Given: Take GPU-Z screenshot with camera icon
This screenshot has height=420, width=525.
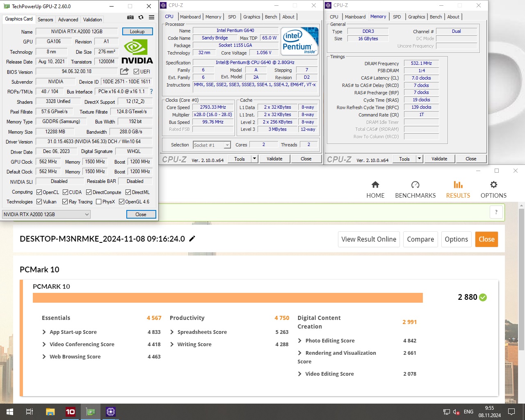Looking at the screenshot, I should (130, 17).
